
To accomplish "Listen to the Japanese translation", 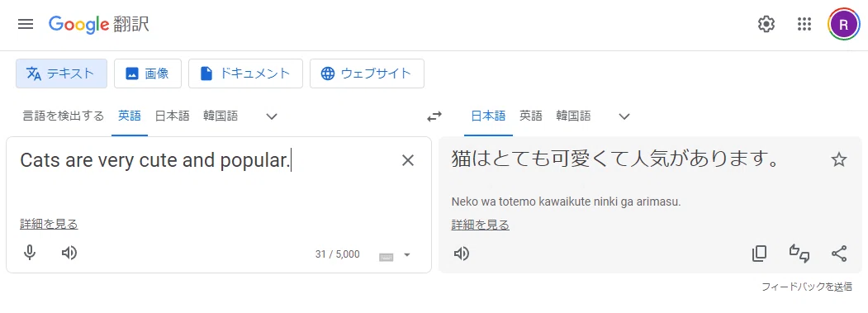I will click(x=462, y=254).
